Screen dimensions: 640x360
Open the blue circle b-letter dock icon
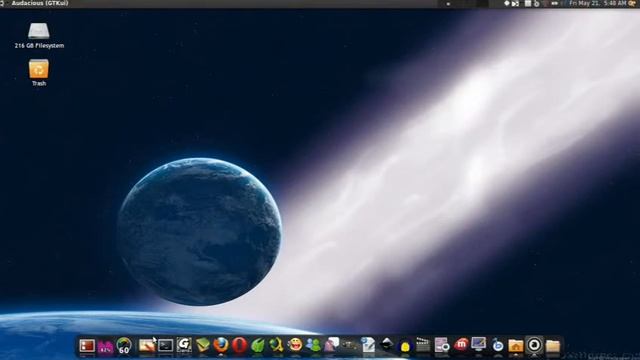498,346
